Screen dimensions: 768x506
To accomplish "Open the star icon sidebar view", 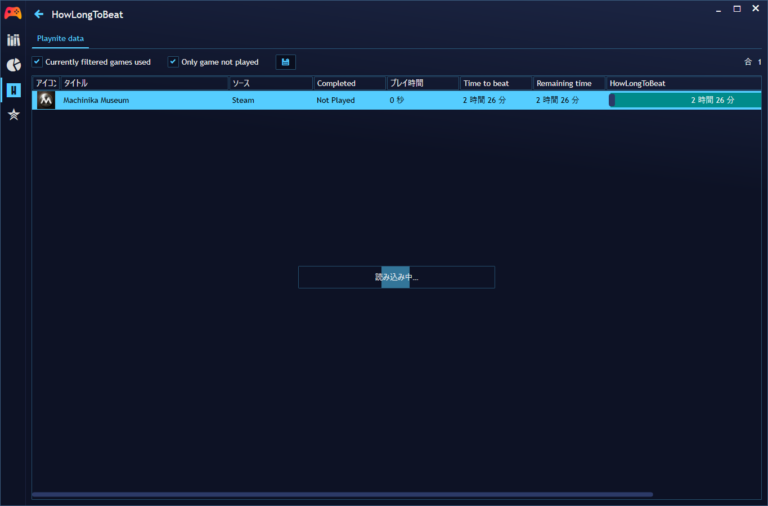I will click(x=13, y=115).
